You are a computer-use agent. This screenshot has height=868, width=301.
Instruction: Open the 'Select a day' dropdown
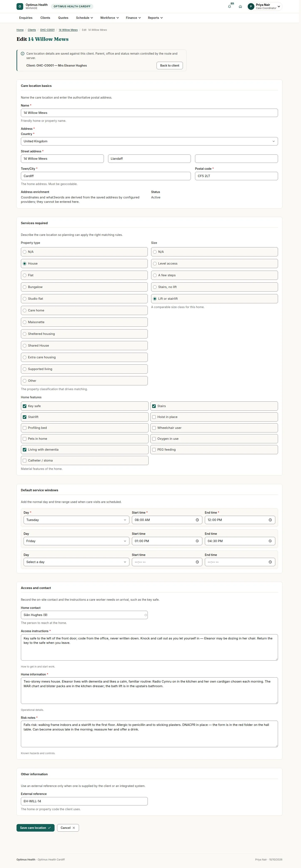pyautogui.click(x=76, y=562)
